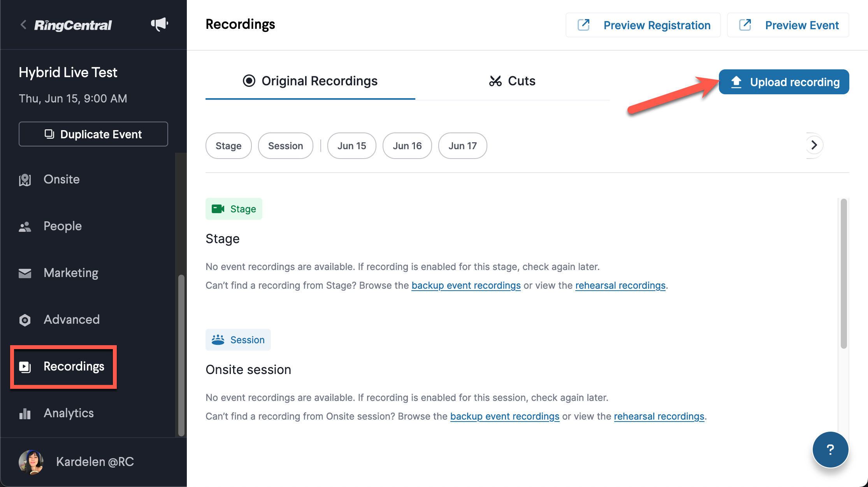Click the Upload recording button
The width and height of the screenshot is (868, 487).
pyautogui.click(x=784, y=82)
